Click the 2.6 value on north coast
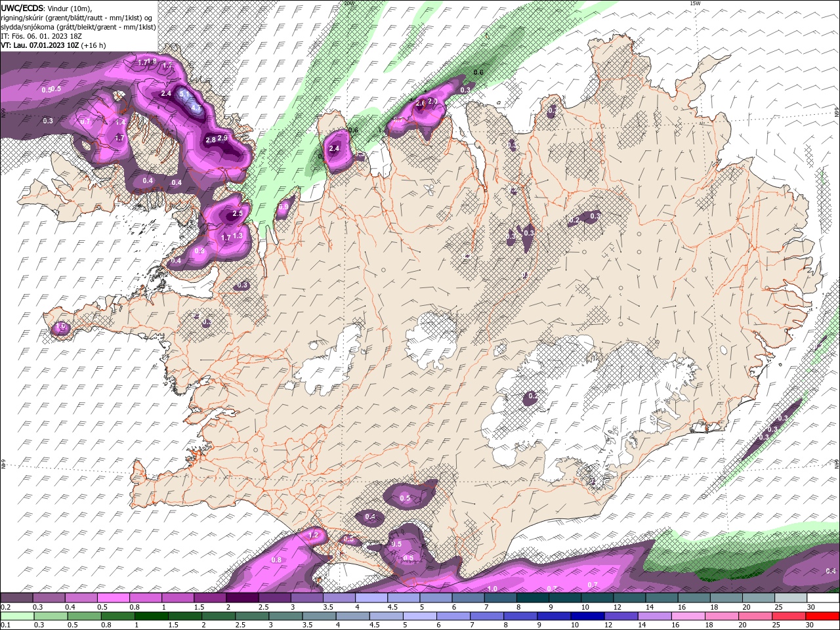This screenshot has height=630, width=840. (421, 102)
